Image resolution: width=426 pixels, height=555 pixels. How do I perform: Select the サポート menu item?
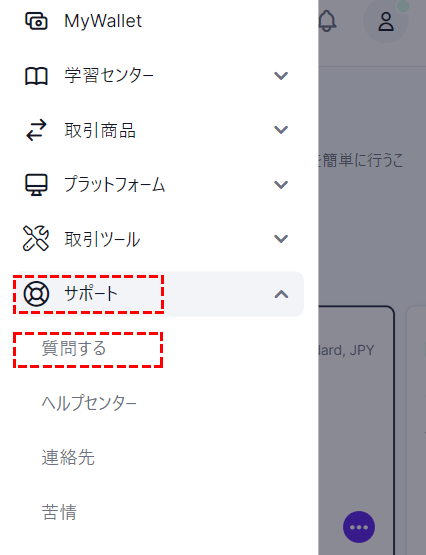tap(159, 294)
